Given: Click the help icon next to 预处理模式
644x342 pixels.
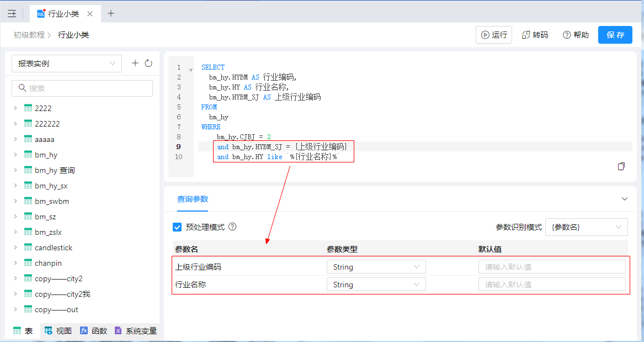Looking at the screenshot, I should coord(232,227).
